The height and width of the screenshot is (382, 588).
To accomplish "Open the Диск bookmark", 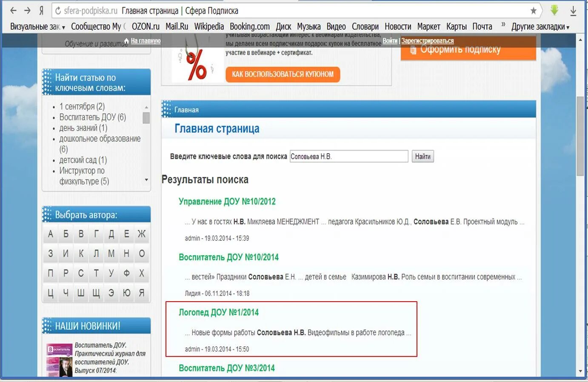I will click(283, 26).
